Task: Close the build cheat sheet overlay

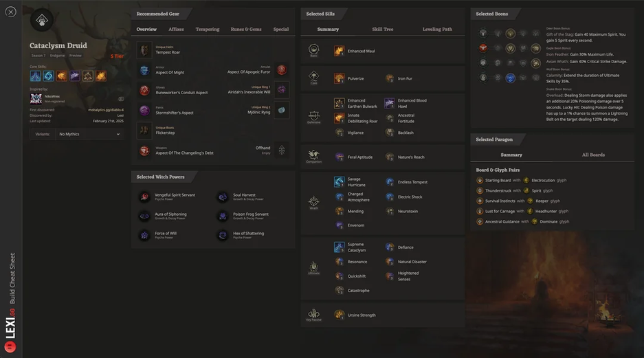Action: click(x=11, y=12)
